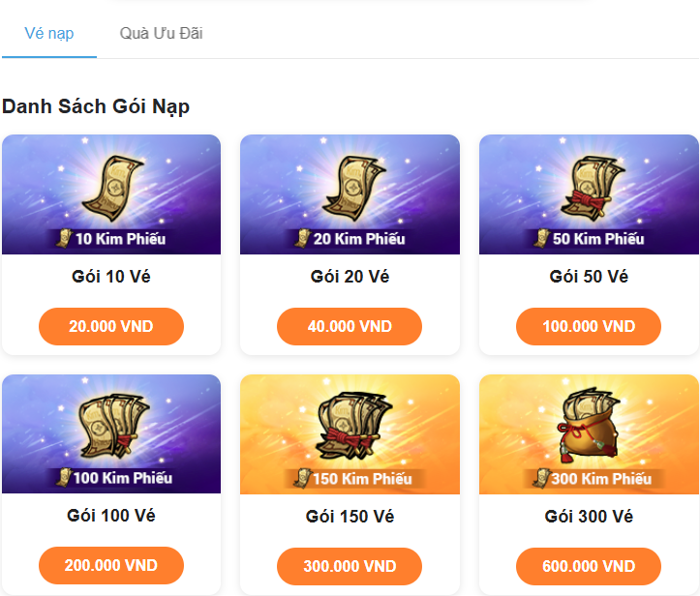Click the 100 Kim Phiếu banner label
The height and width of the screenshot is (596, 700).
[123, 478]
